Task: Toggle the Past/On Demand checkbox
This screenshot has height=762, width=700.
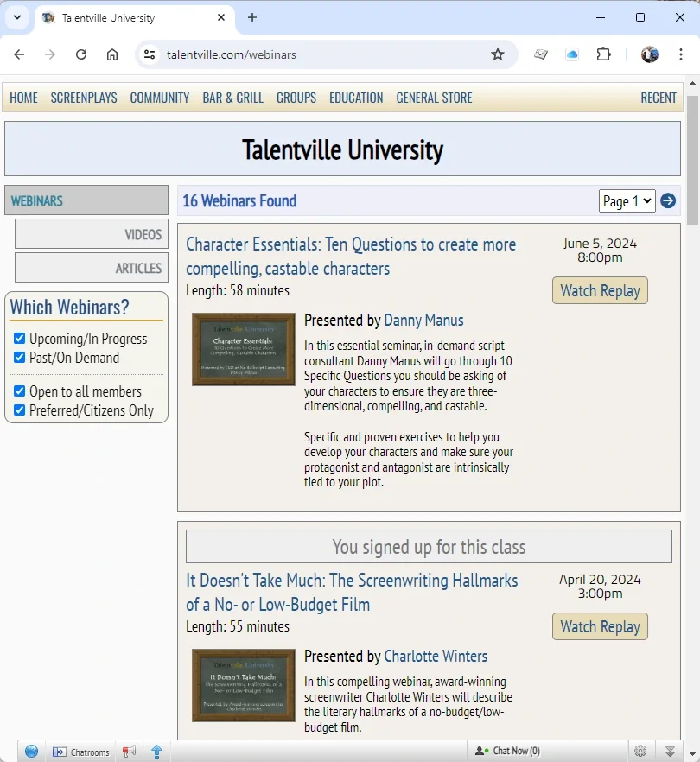Action: pos(19,358)
